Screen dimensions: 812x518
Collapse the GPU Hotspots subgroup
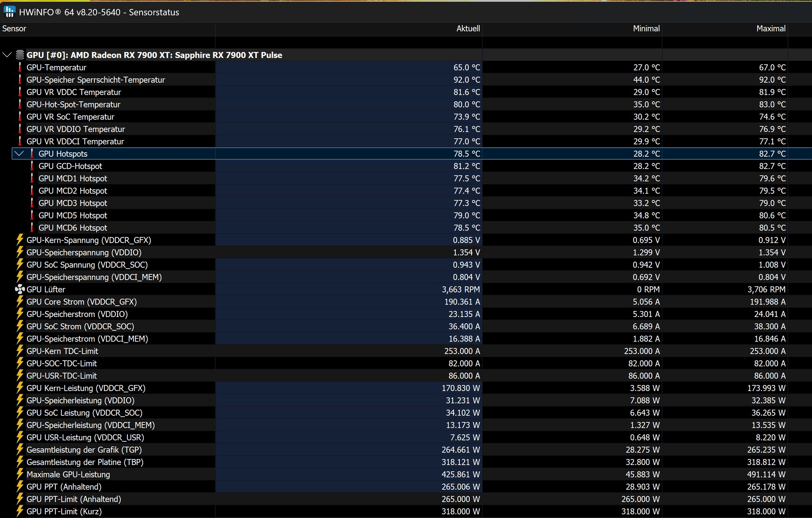click(x=19, y=154)
